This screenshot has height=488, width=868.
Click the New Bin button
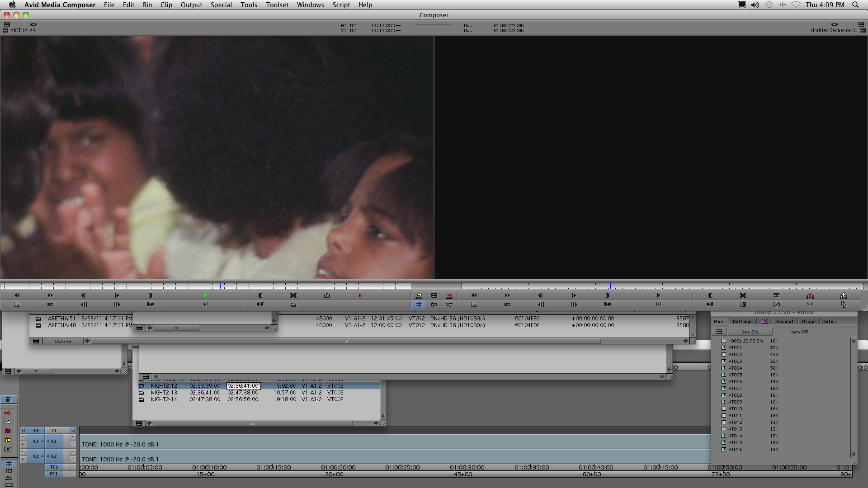(x=749, y=332)
